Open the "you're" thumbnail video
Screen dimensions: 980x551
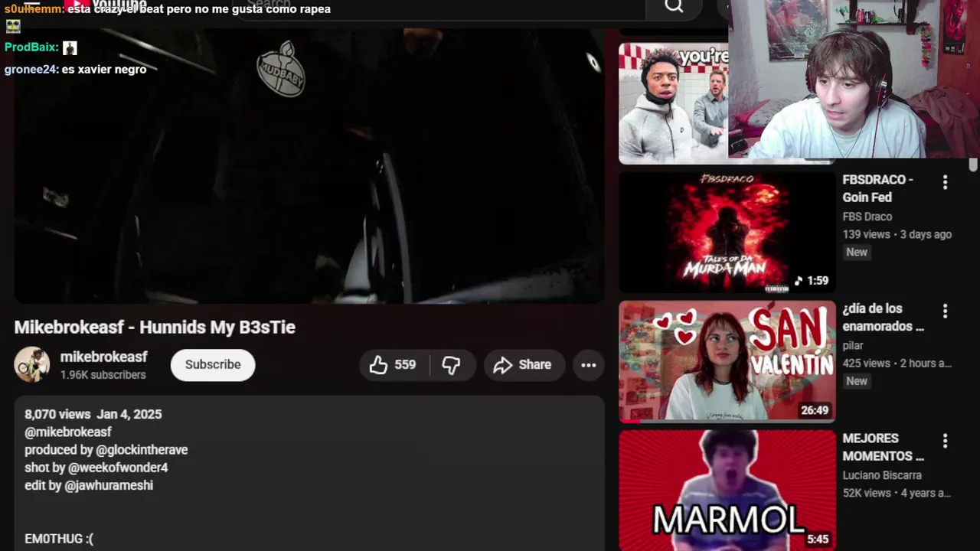(673, 103)
